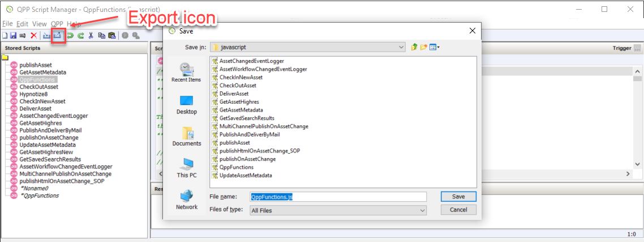Click right arrow of editor horizontal scrollbar

coord(627,174)
